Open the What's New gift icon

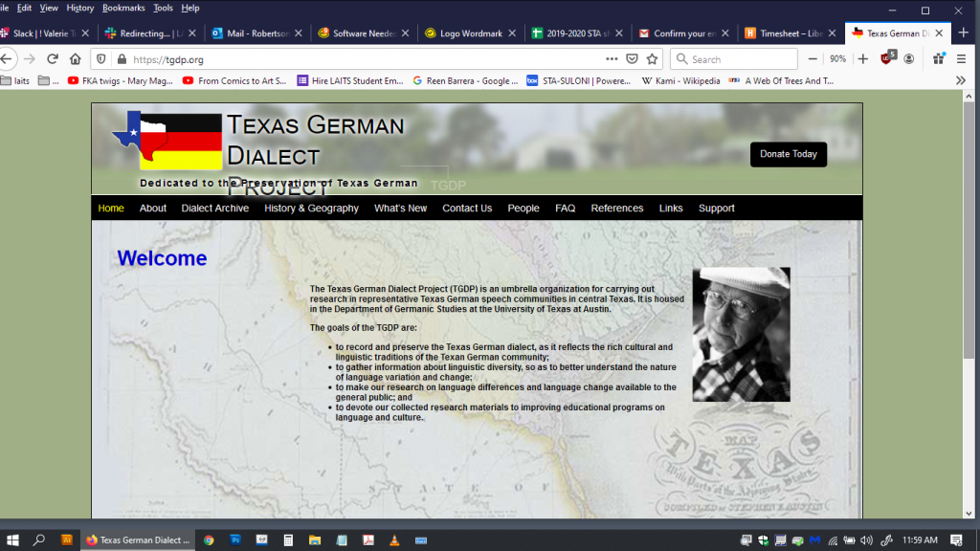coord(939,58)
